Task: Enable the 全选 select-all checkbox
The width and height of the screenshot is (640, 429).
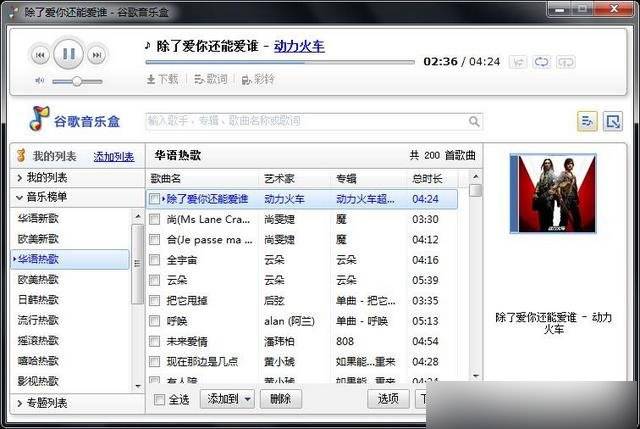Action: [x=160, y=399]
